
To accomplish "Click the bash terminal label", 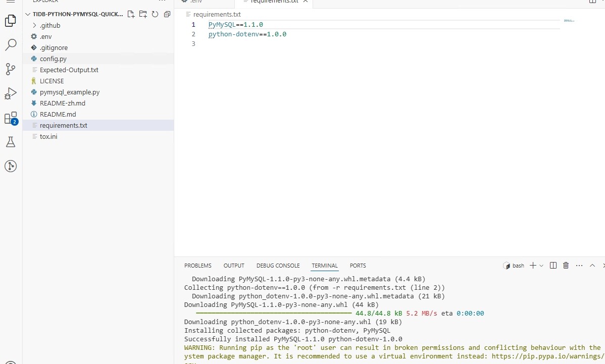I will (x=514, y=266).
